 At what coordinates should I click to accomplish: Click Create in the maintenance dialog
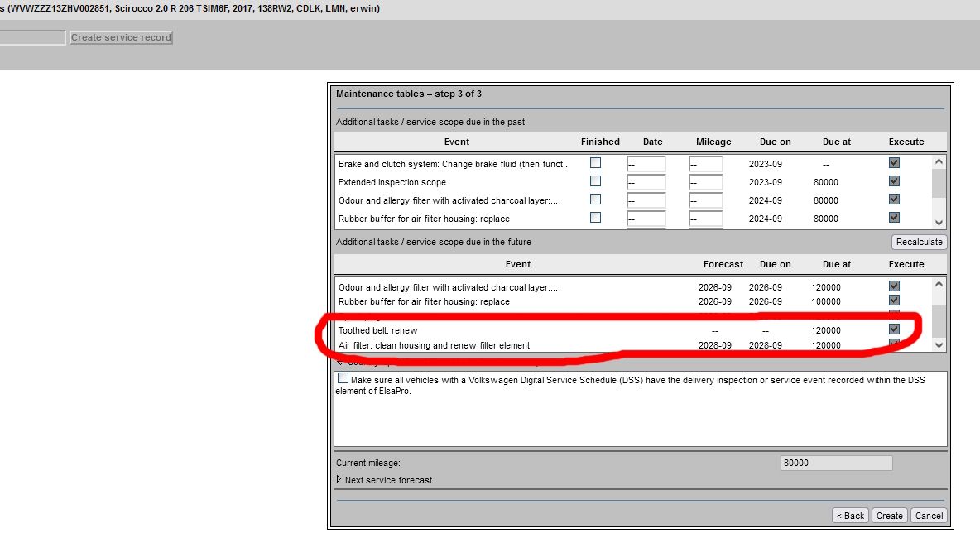890,516
